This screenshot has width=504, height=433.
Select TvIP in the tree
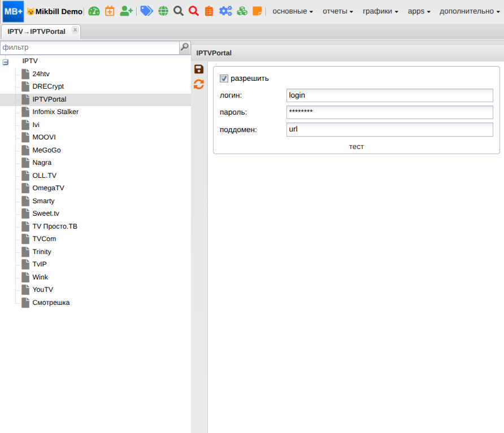40,264
